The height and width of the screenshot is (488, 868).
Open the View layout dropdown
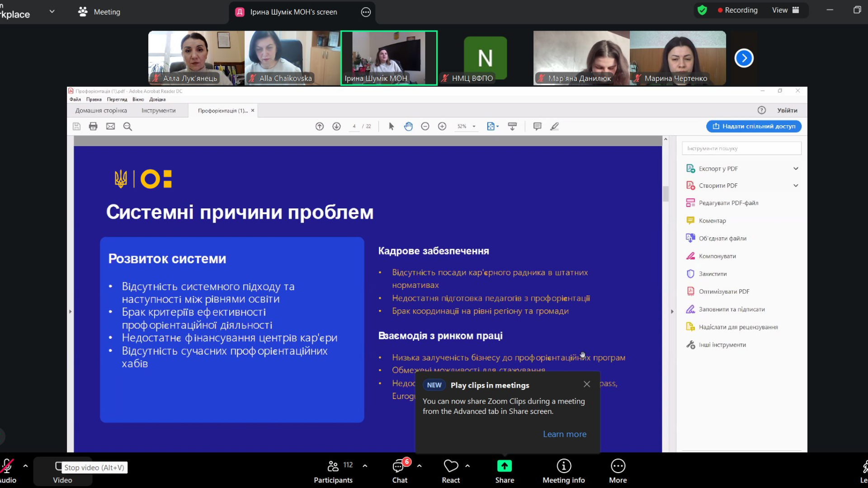tap(785, 10)
